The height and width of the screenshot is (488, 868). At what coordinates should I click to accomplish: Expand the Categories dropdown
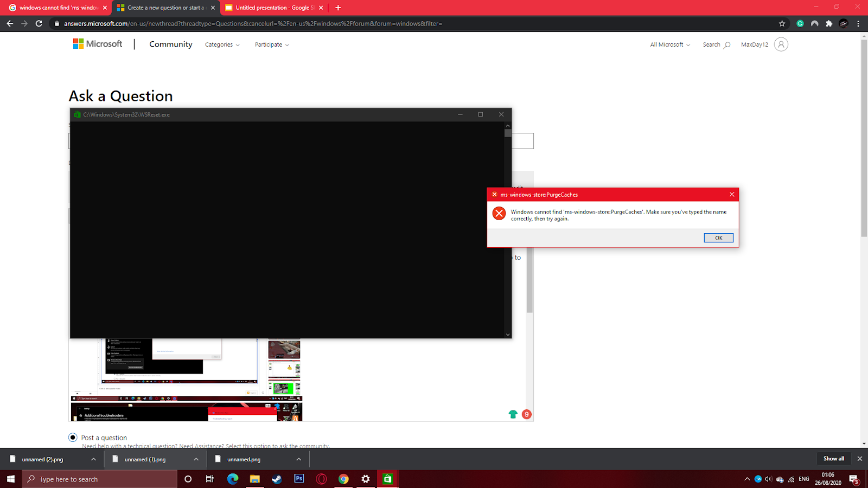(222, 44)
